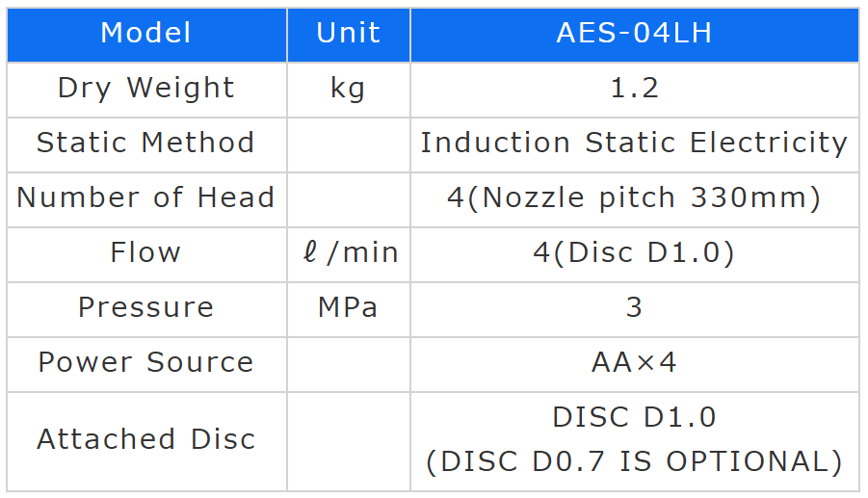Select the 4(Nozzle pitch 330mm) value
The height and width of the screenshot is (498, 868).
[x=634, y=198]
